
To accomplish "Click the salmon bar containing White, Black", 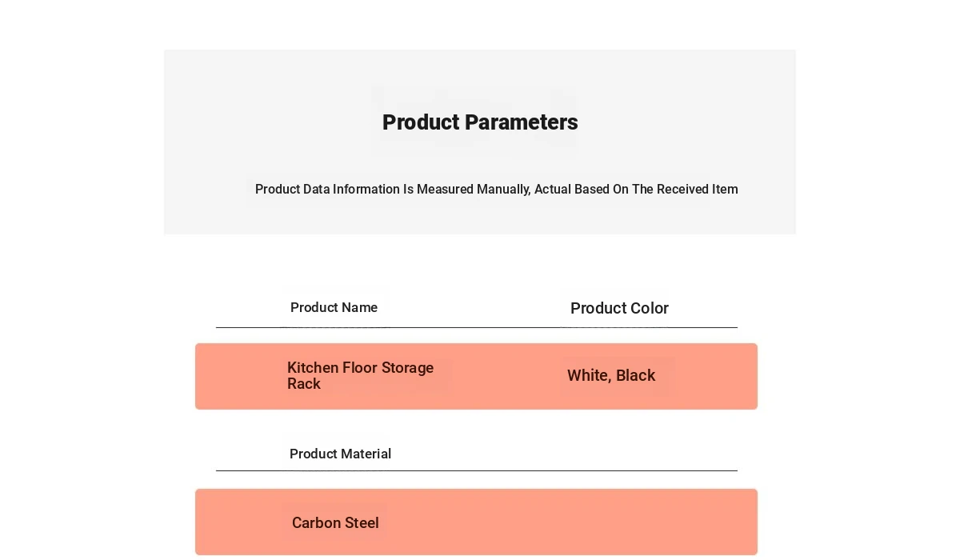I will tap(476, 377).
